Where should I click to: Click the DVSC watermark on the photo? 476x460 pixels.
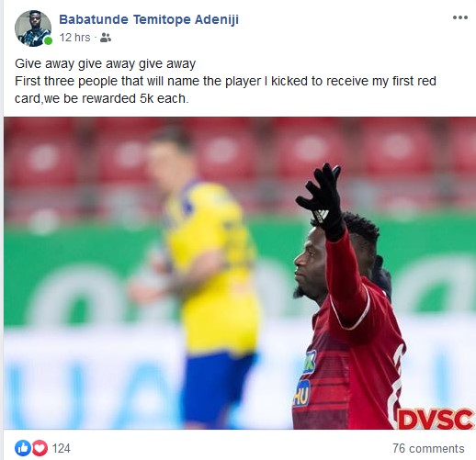click(436, 419)
